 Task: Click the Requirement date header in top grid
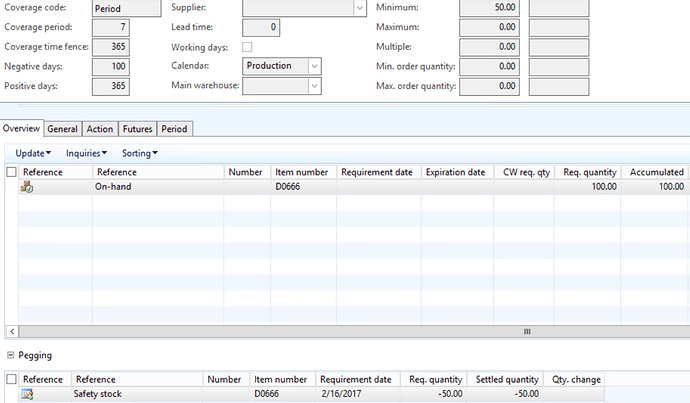[x=379, y=172]
